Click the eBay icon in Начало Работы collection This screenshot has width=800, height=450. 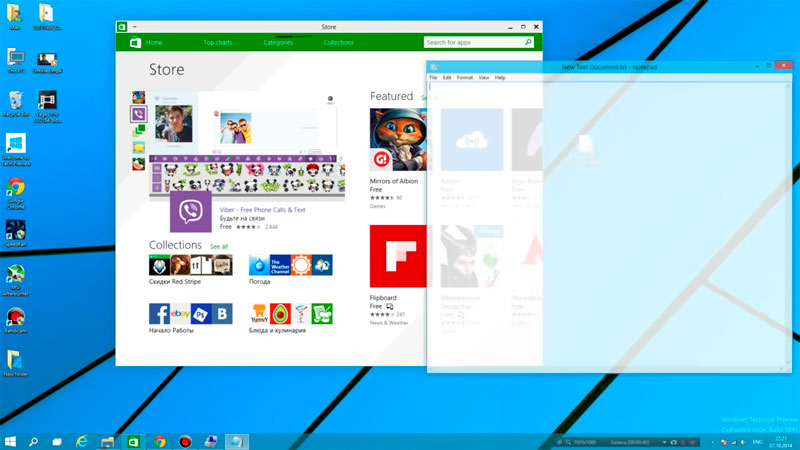coord(180,314)
